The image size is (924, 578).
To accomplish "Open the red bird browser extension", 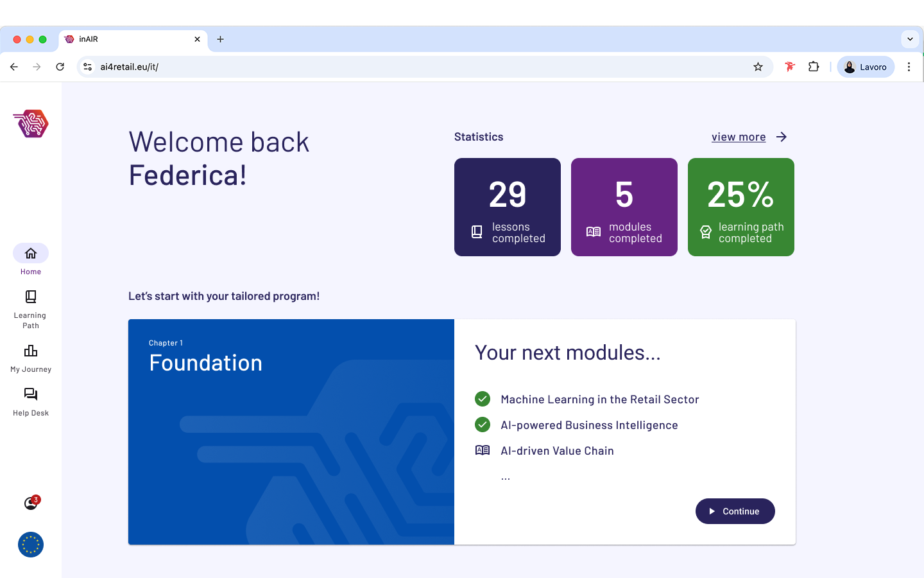I will [790, 67].
